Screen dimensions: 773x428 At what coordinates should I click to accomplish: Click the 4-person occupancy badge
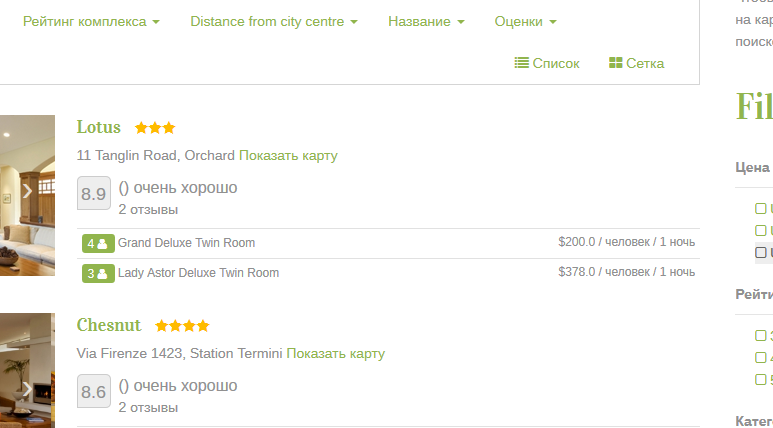coord(97,243)
